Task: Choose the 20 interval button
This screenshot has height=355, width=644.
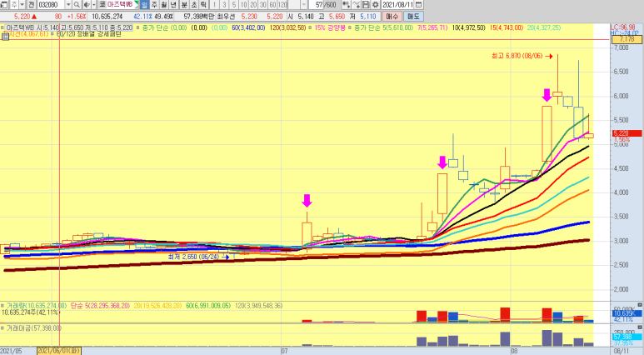Action: 253,5
